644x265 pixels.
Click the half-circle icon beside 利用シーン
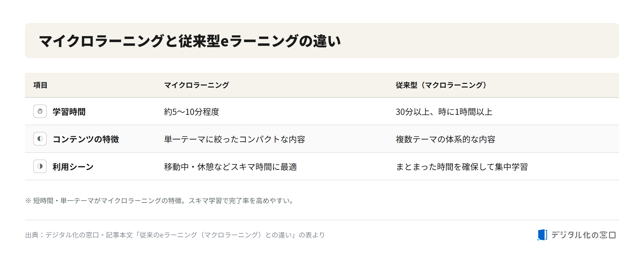[x=40, y=166]
